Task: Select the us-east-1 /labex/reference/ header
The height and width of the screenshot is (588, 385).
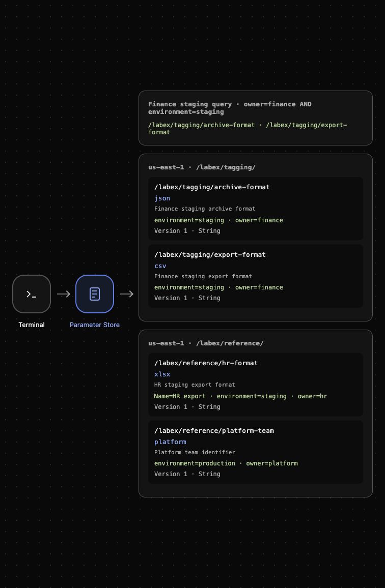Action: [x=206, y=343]
